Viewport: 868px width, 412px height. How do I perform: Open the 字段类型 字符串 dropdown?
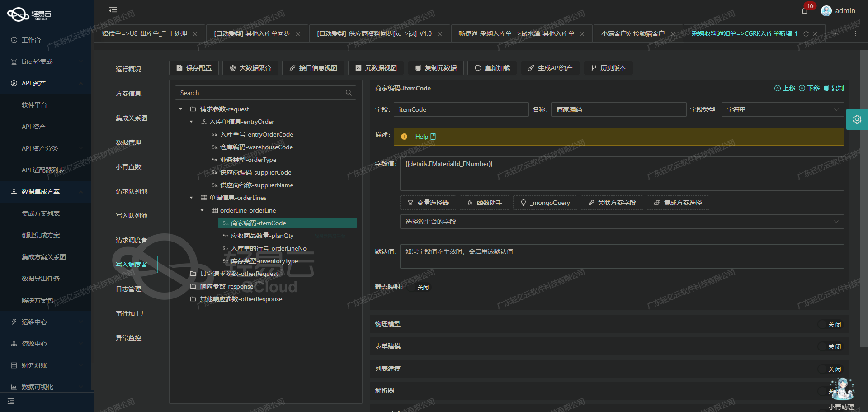[783, 109]
